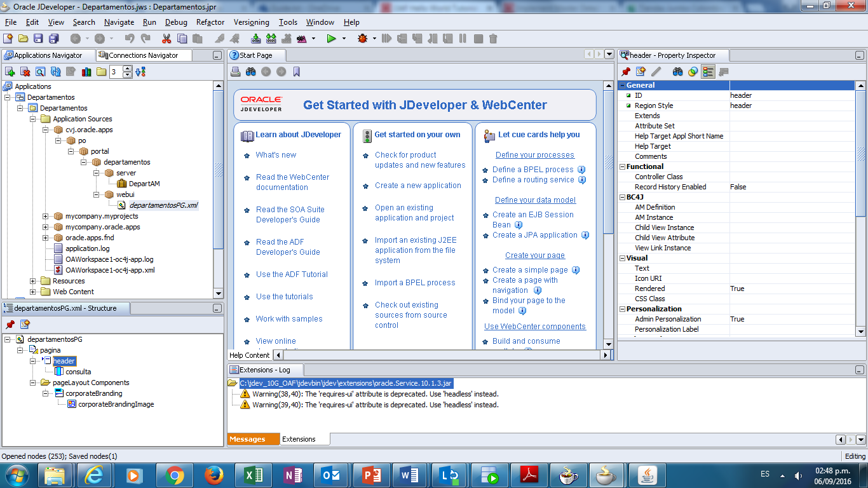
Task: Select the consulta node in the Structure tree
Action: tap(78, 372)
